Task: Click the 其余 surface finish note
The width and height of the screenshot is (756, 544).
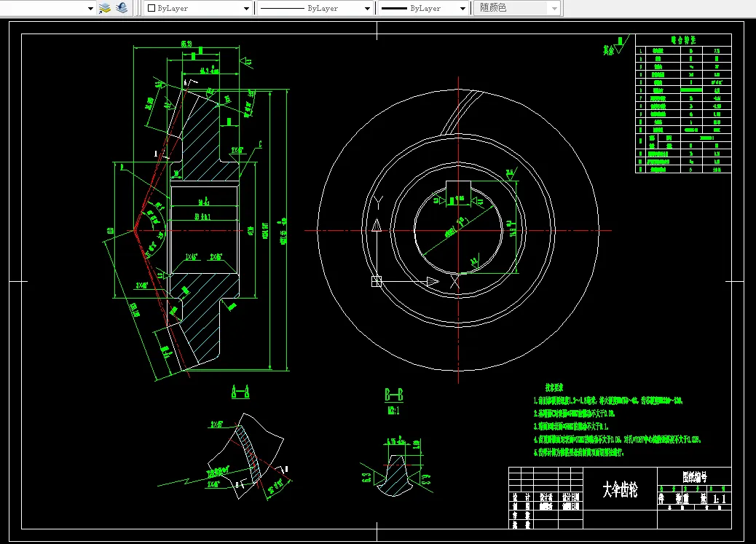Action: click(608, 50)
